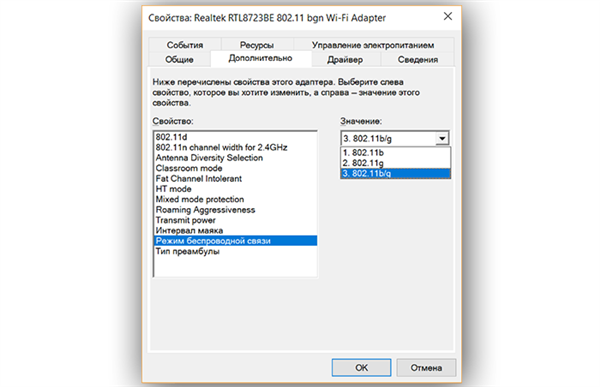The width and height of the screenshot is (600, 387).
Task: Select the Дополнительно tab
Action: [x=261, y=58]
